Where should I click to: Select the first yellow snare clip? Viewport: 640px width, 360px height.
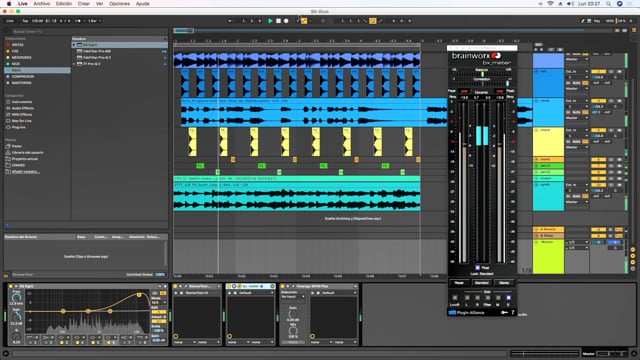click(192, 142)
